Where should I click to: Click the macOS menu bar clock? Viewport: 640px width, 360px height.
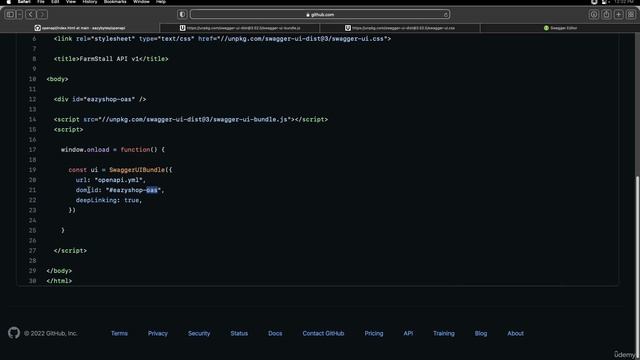coord(624,2)
